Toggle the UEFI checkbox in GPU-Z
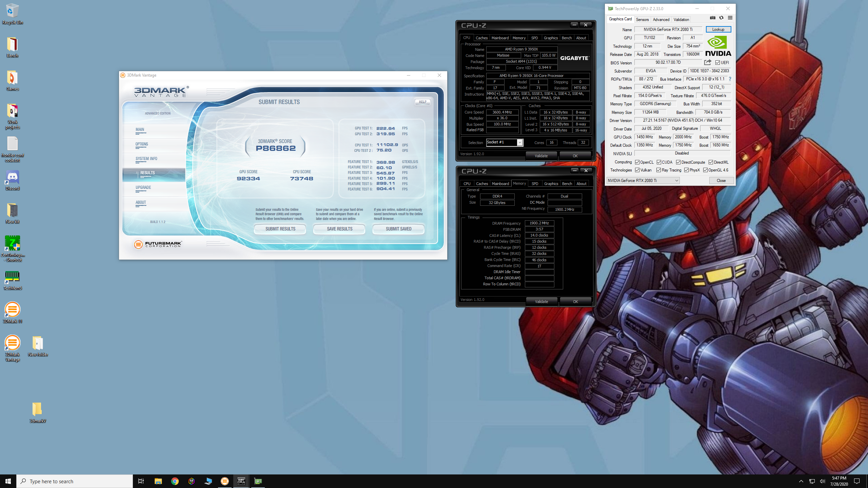Screen dimensions: 868x488 coord(717,63)
